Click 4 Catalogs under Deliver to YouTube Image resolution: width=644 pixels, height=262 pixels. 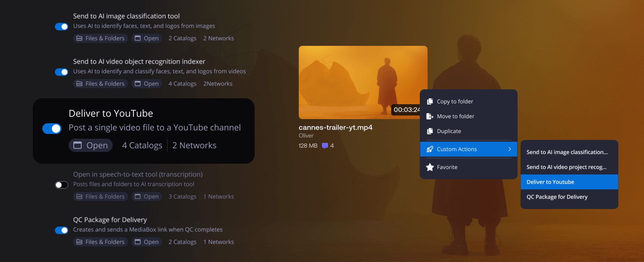coord(142,145)
